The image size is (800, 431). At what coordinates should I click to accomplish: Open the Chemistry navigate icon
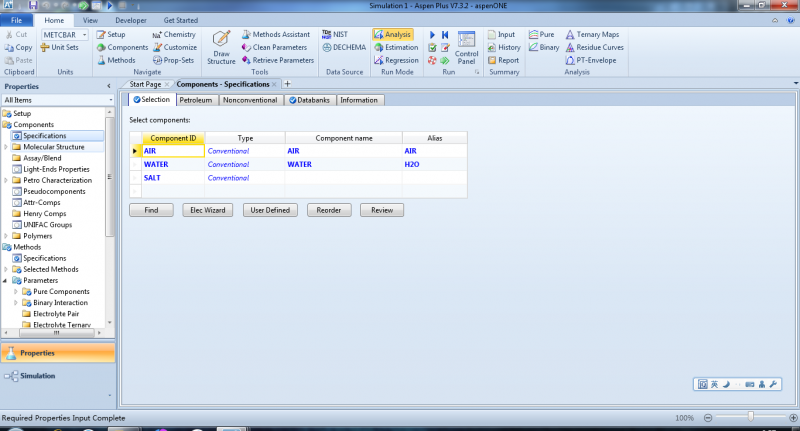[x=174, y=34]
